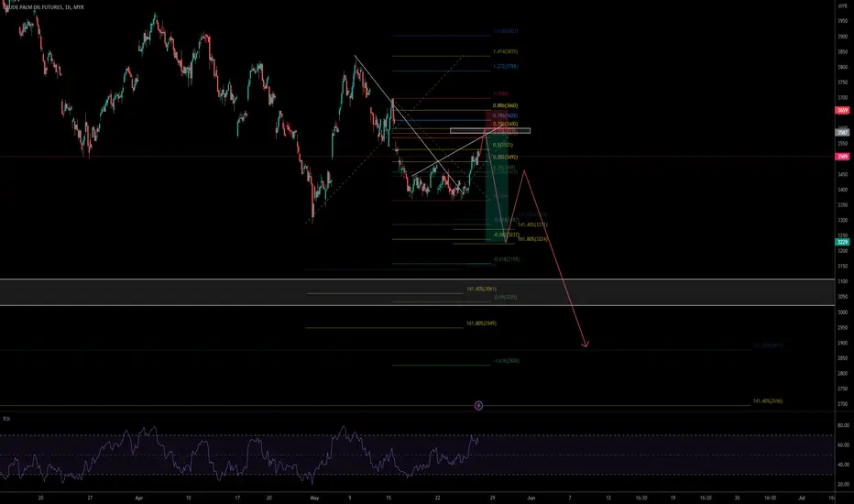Click the 161.80%(3224) projection label

[532, 239]
